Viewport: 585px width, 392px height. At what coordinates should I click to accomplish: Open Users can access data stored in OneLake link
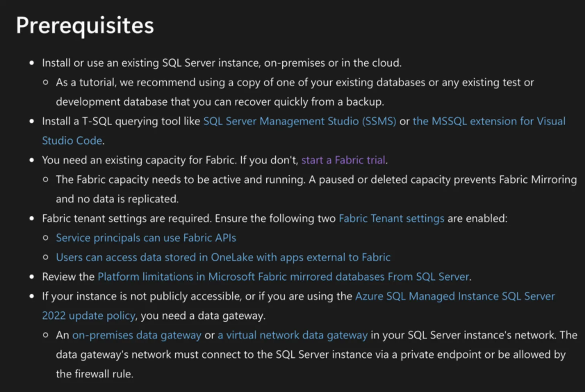click(223, 257)
